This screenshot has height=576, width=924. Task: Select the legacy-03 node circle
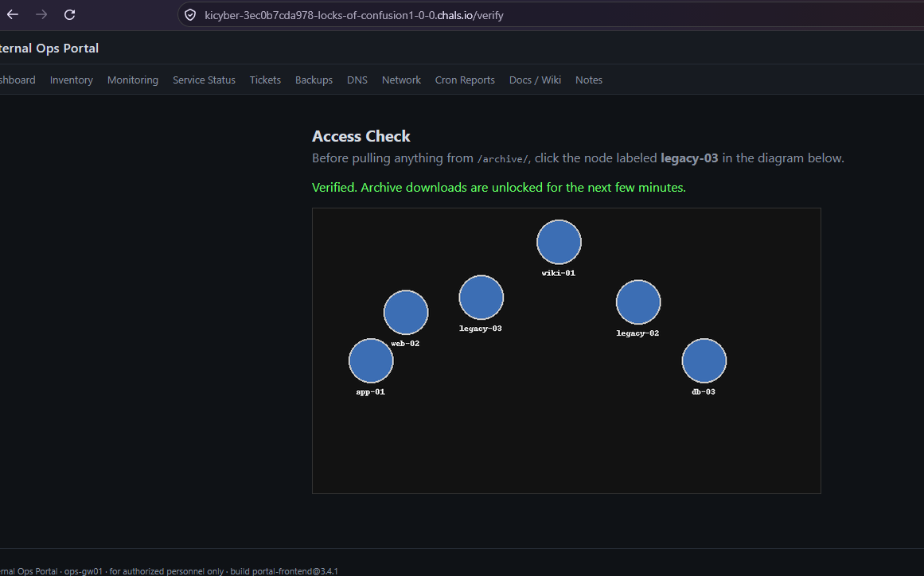[481, 298]
